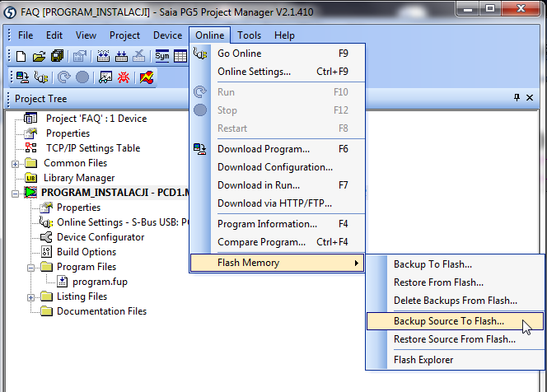Select TCP/IP Settings Table tree item
Viewport: 547px width, 392px height.
tap(93, 148)
